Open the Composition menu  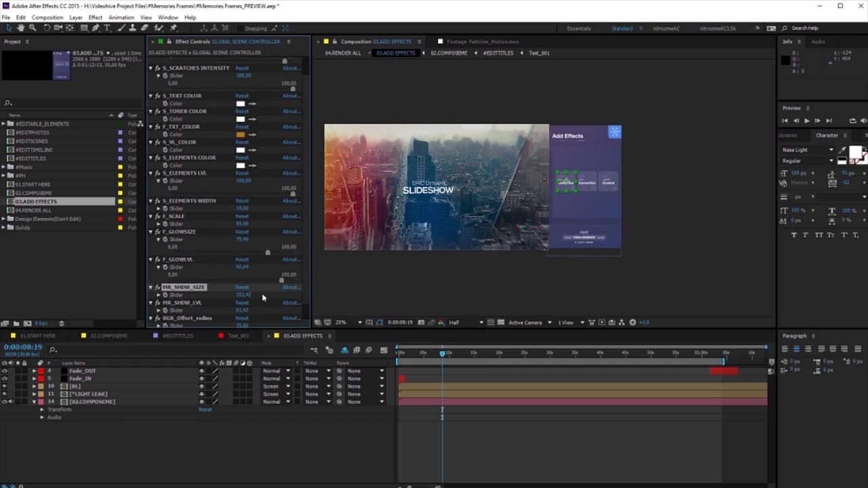pos(47,17)
